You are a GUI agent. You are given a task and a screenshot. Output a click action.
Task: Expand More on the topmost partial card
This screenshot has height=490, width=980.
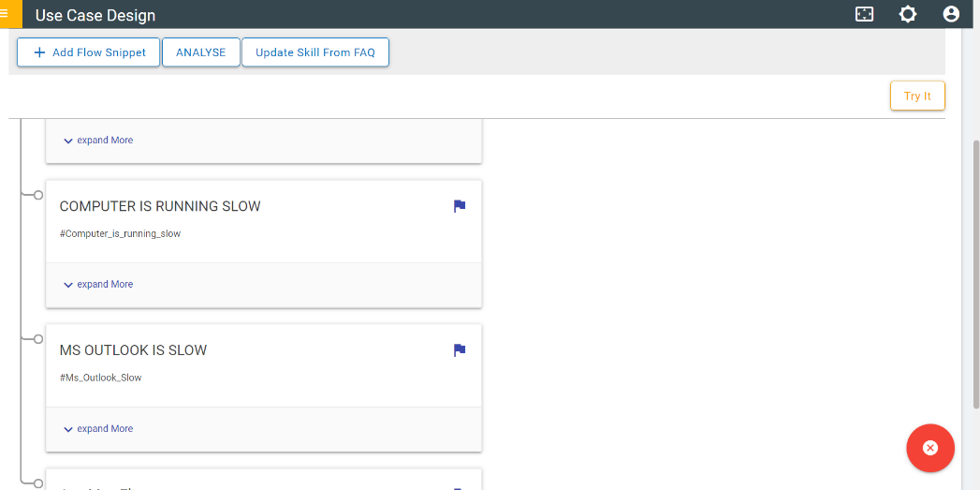point(98,140)
